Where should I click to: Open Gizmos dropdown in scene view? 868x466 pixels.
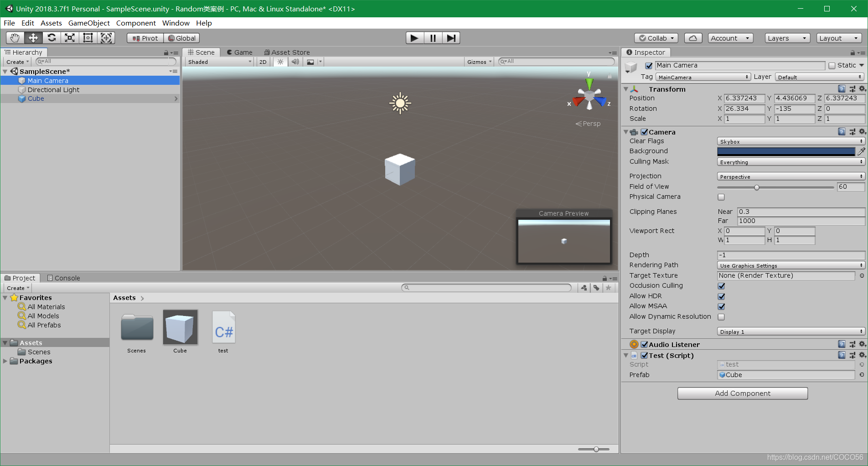pyautogui.click(x=479, y=62)
